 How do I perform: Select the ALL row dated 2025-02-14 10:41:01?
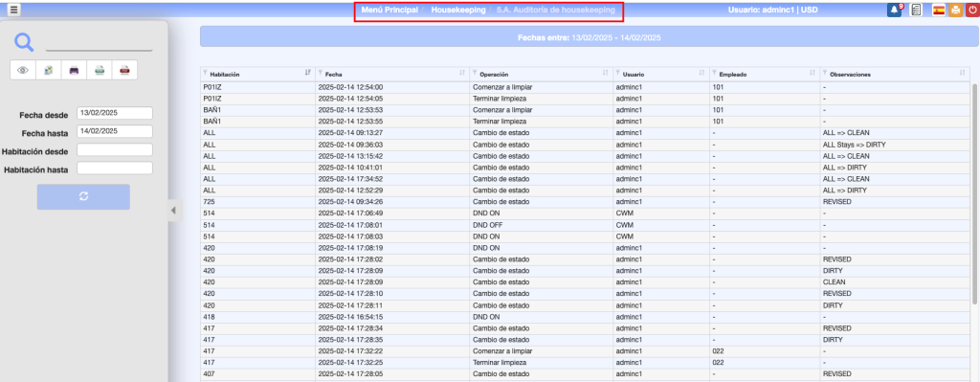tap(585, 168)
